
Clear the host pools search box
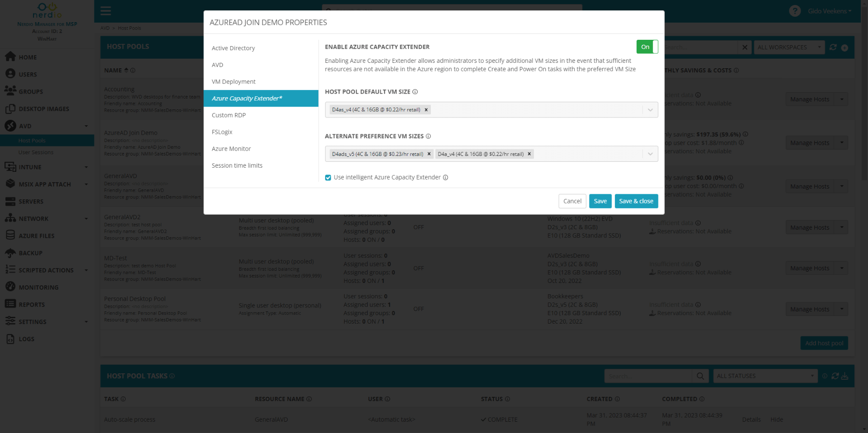[745, 47]
